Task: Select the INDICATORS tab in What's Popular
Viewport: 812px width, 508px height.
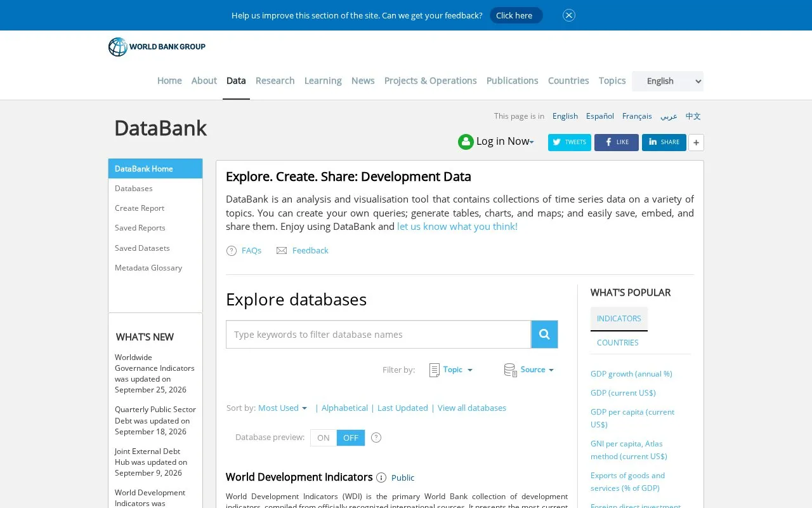Action: [619, 319]
